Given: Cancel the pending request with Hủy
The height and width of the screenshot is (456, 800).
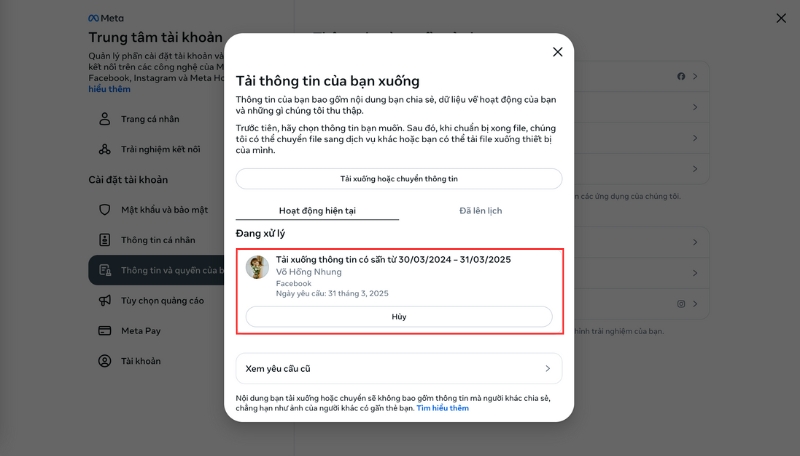Looking at the screenshot, I should click(x=399, y=317).
